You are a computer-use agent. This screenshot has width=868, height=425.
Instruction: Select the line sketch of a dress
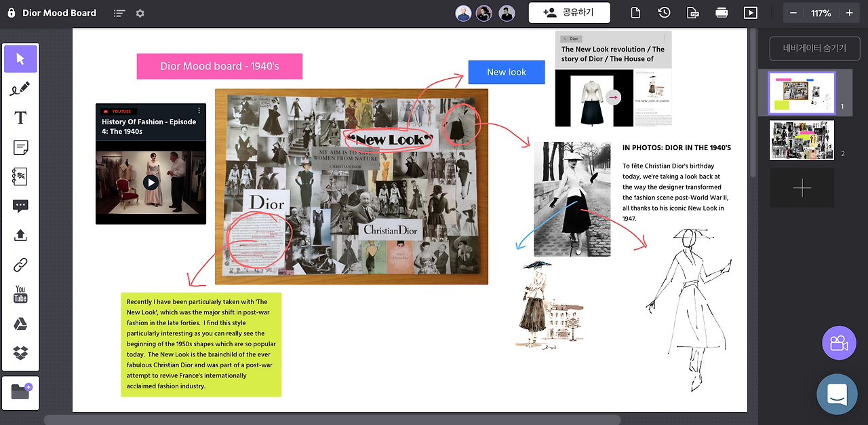[x=689, y=311]
